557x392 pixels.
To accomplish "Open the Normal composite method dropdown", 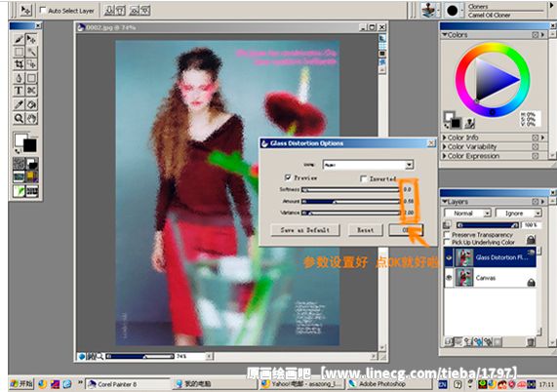I will pos(467,213).
